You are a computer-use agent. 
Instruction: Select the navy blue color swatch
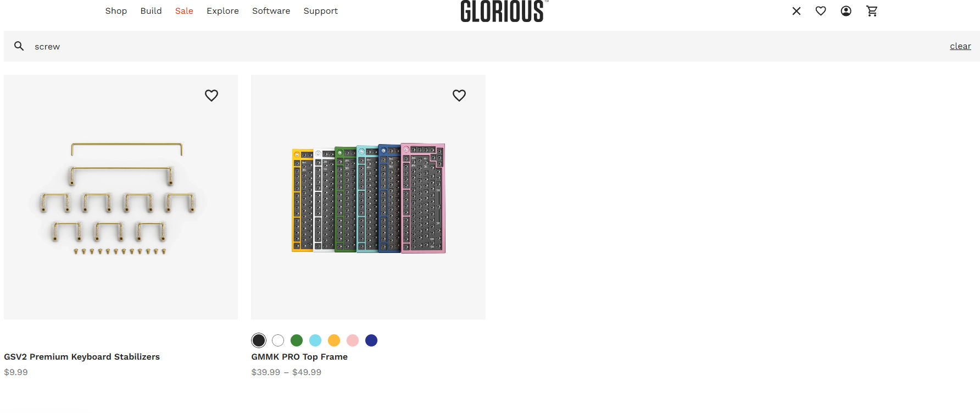[x=371, y=340]
